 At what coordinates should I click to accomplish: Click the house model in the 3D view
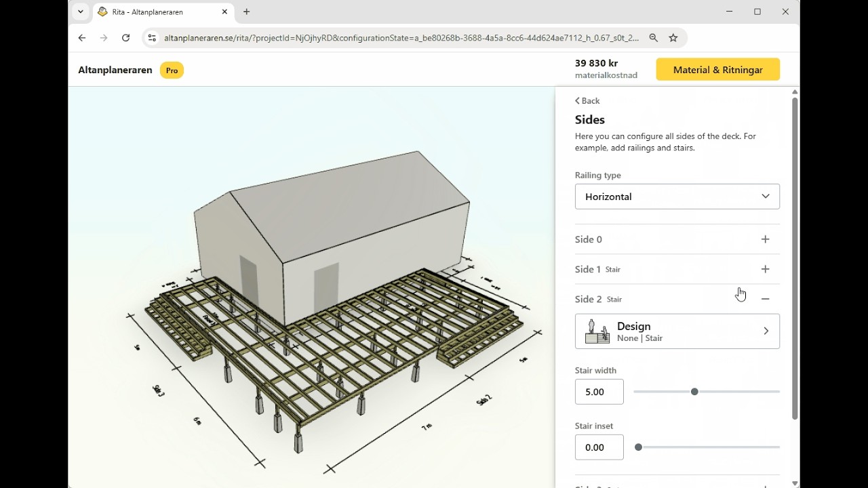[331, 237]
